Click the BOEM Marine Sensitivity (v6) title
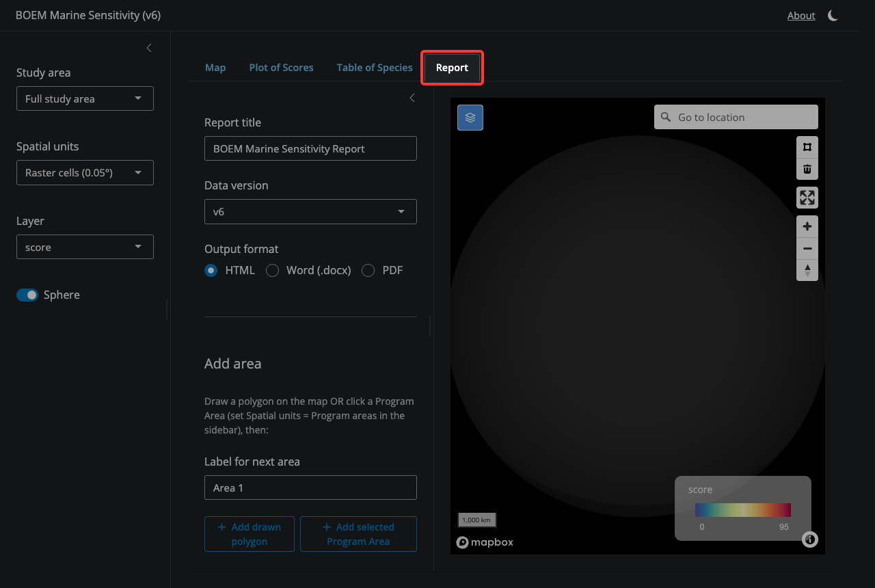This screenshot has height=588, width=875. pyautogui.click(x=88, y=15)
